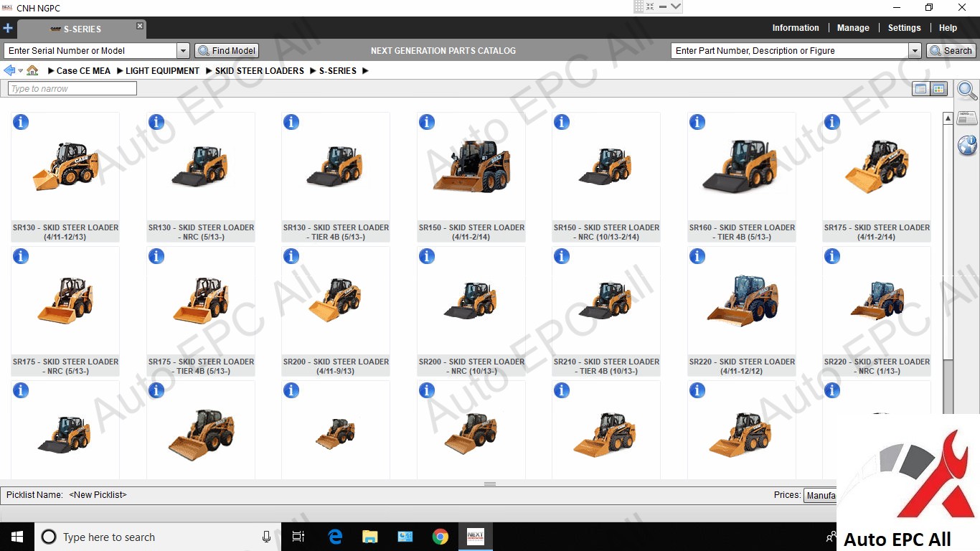Open a new catalog tab with plus icon
The width and height of the screenshot is (980, 551).
click(8, 29)
